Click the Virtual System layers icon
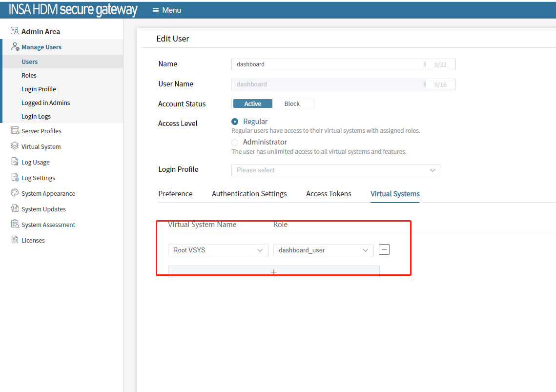 [15, 146]
